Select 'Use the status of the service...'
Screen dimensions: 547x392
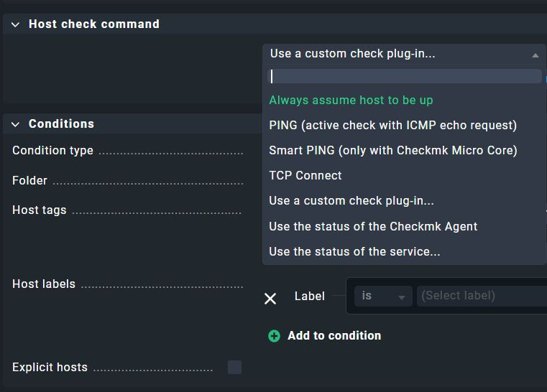point(354,252)
